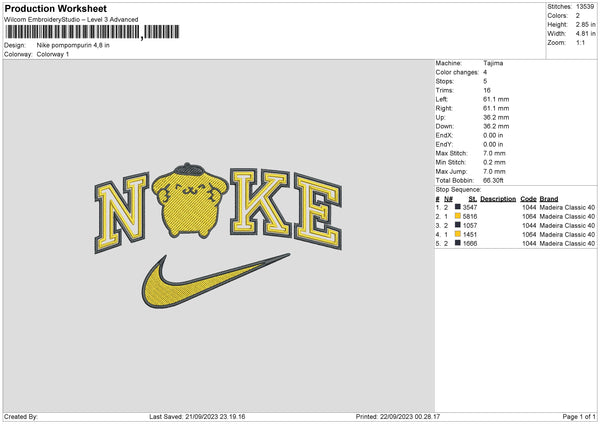Click the 'Max Jump:' label
The image size is (600, 424).
tap(452, 171)
